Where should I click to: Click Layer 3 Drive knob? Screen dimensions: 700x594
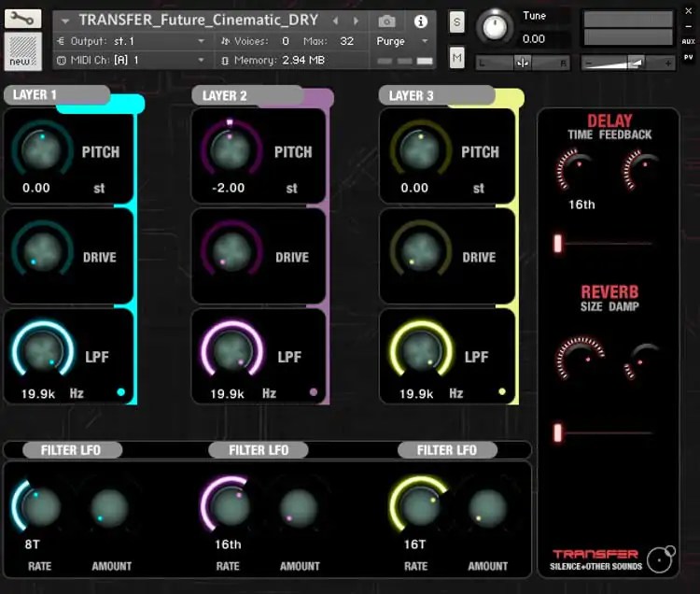pyautogui.click(x=421, y=252)
